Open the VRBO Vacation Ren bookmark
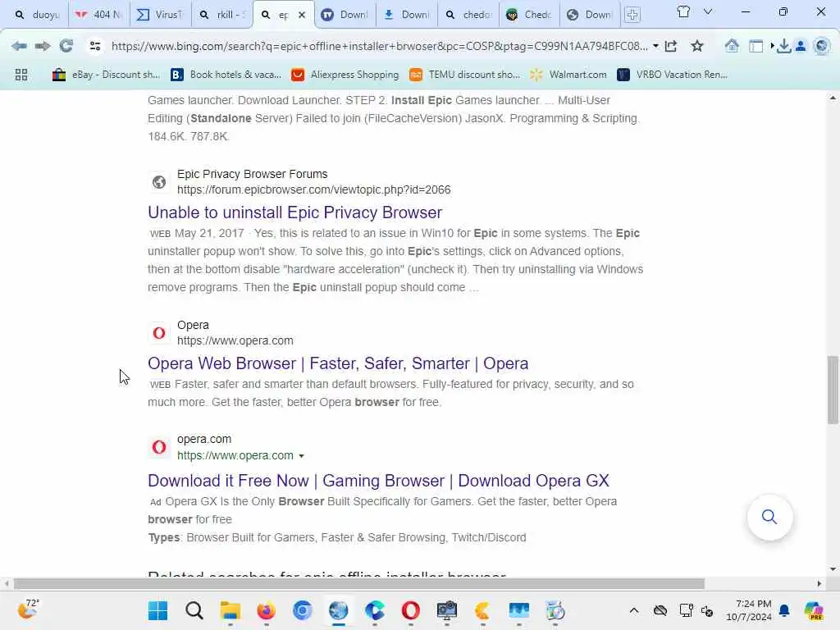The image size is (840, 630). 673,75
